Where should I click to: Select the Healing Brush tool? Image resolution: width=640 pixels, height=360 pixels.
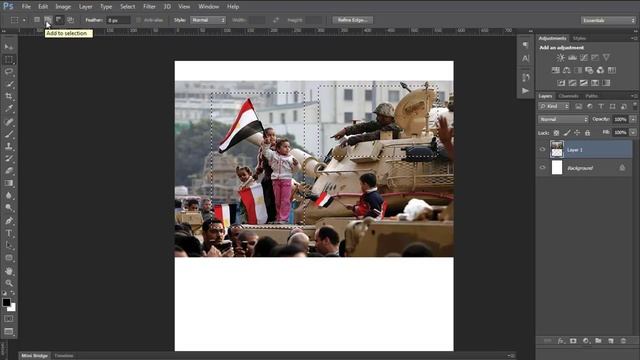[x=9, y=122]
